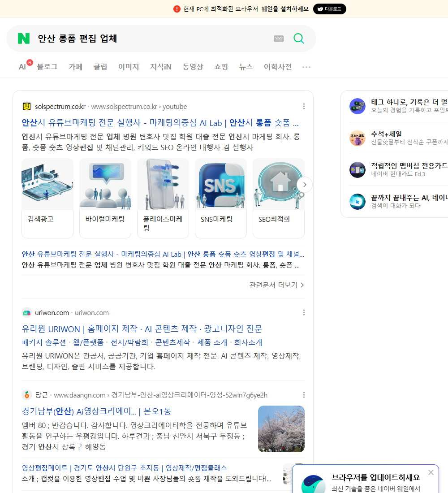Click the Whale logo in update popup

pyautogui.click(x=313, y=484)
